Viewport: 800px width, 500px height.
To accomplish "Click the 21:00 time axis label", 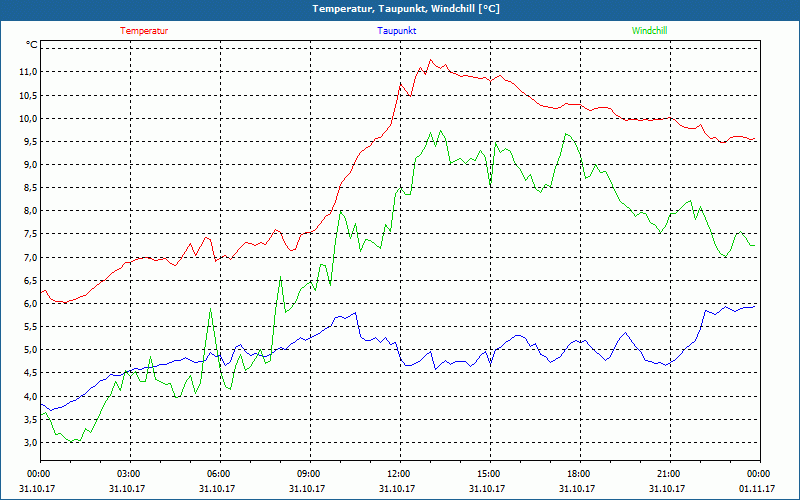I will 670,474.
